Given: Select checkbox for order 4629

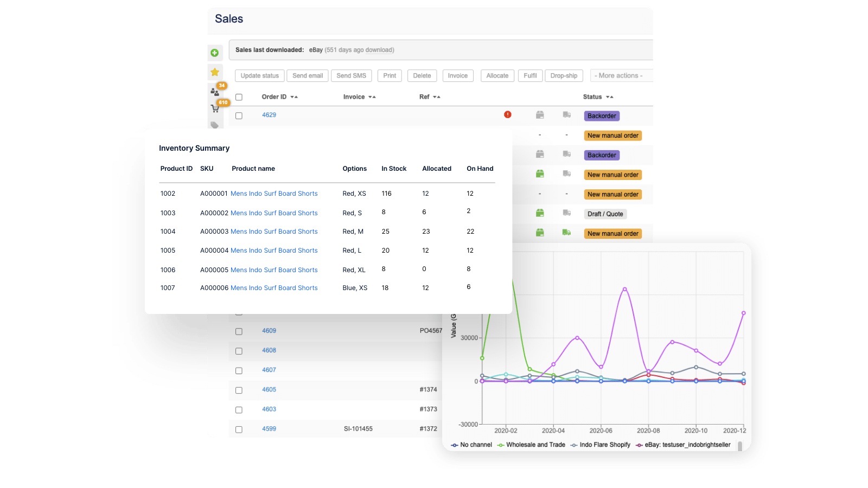Looking at the screenshot, I should click(x=239, y=115).
